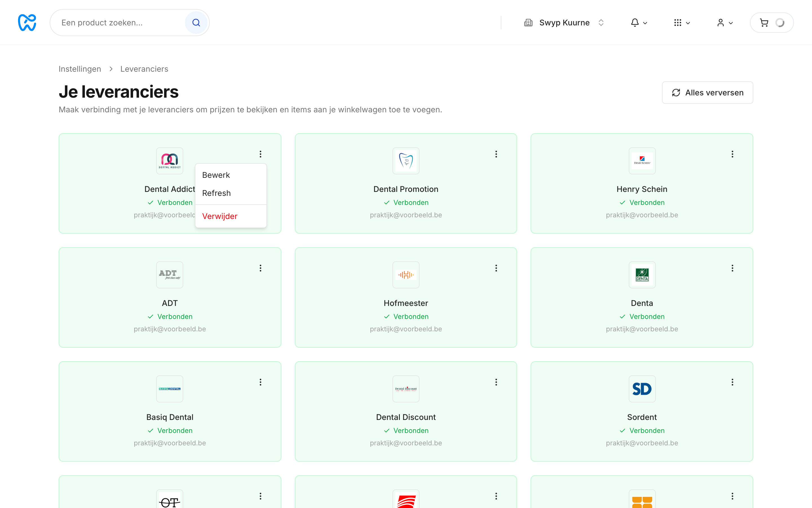Open the Sordent three-dot menu
This screenshot has height=508, width=812.
click(732, 382)
